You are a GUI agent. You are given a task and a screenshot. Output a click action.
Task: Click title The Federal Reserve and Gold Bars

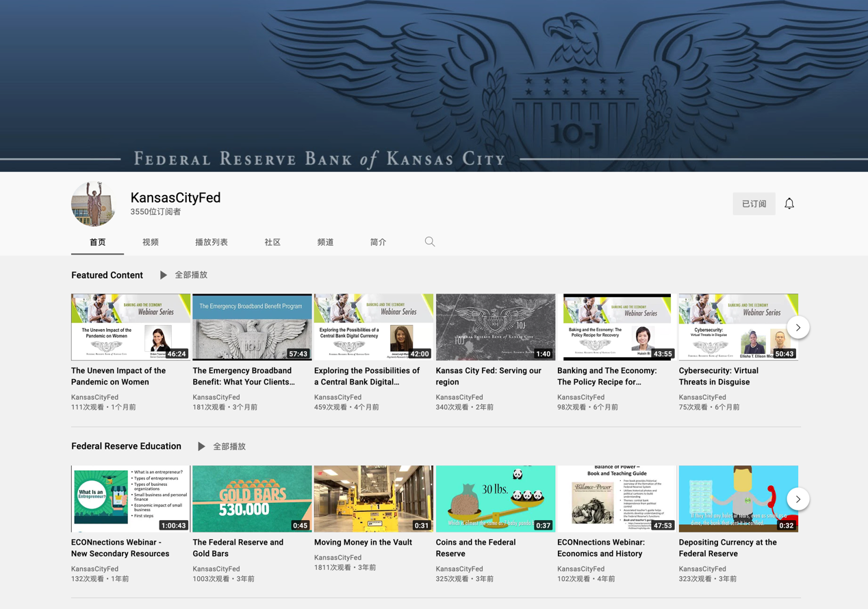(x=238, y=547)
